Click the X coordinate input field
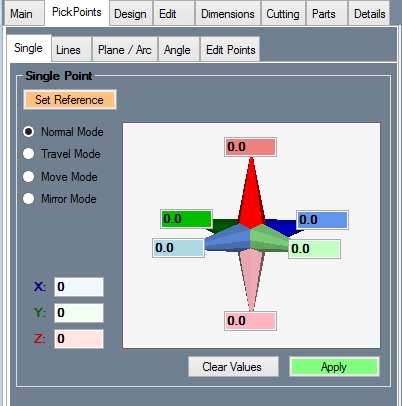The width and height of the screenshot is (402, 406). click(79, 287)
